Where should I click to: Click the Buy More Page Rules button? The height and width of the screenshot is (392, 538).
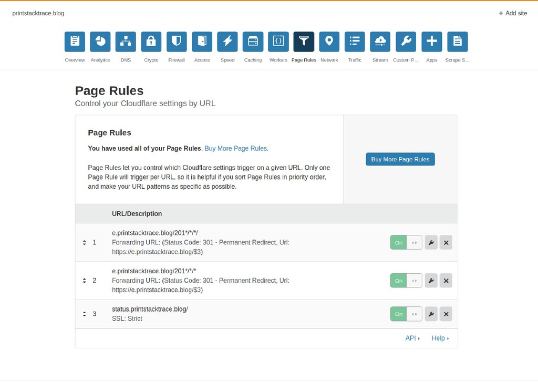400,159
